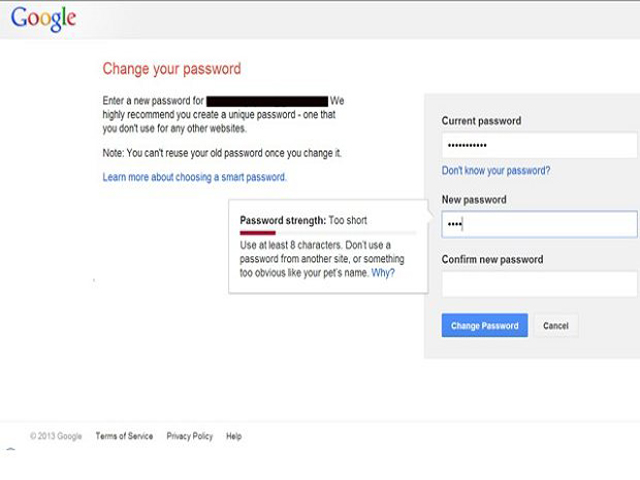Screen dimensions: 640x480
Task: Focus the Current password field
Action: tap(538, 146)
